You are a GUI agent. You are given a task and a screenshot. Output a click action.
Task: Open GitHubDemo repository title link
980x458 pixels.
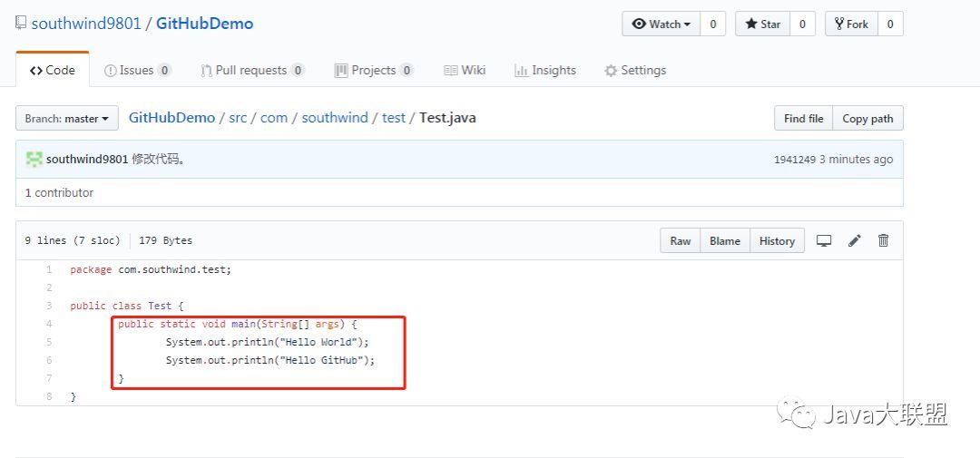(204, 24)
